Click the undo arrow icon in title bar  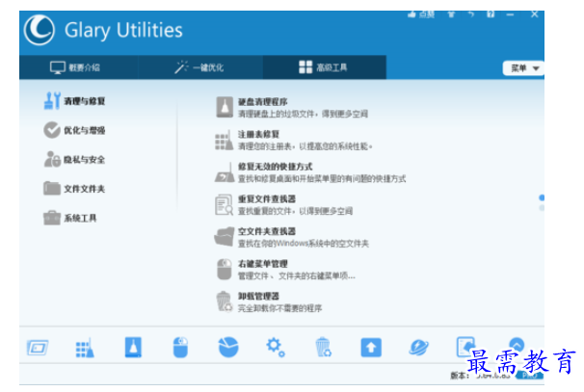471,14
